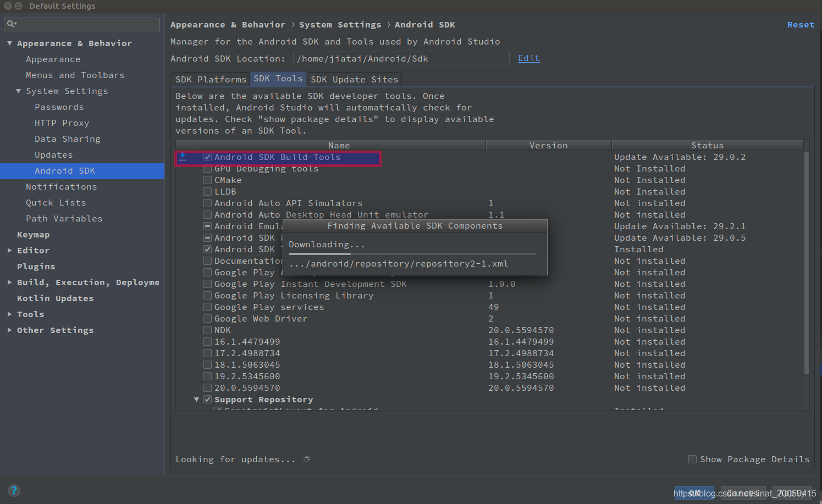
Task: Click the magnifier icon in the settings search box
Action: click(11, 24)
